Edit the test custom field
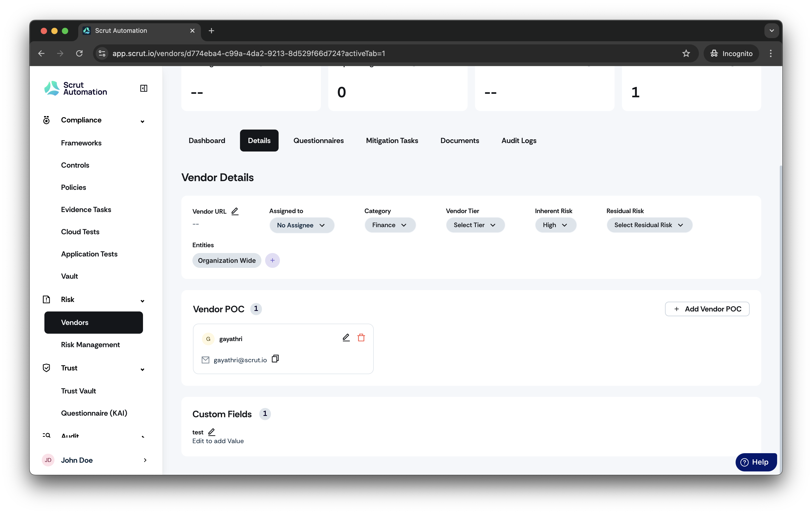This screenshot has width=812, height=514. coord(211,432)
